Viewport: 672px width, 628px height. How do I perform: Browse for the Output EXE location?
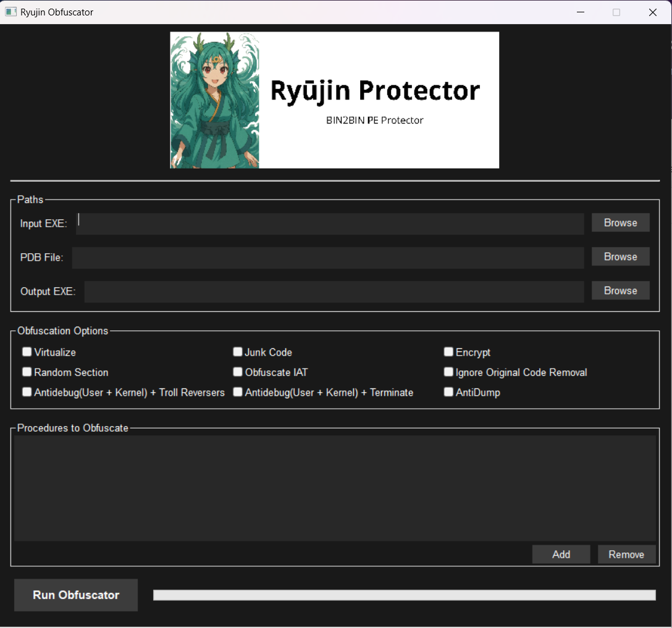coord(620,290)
